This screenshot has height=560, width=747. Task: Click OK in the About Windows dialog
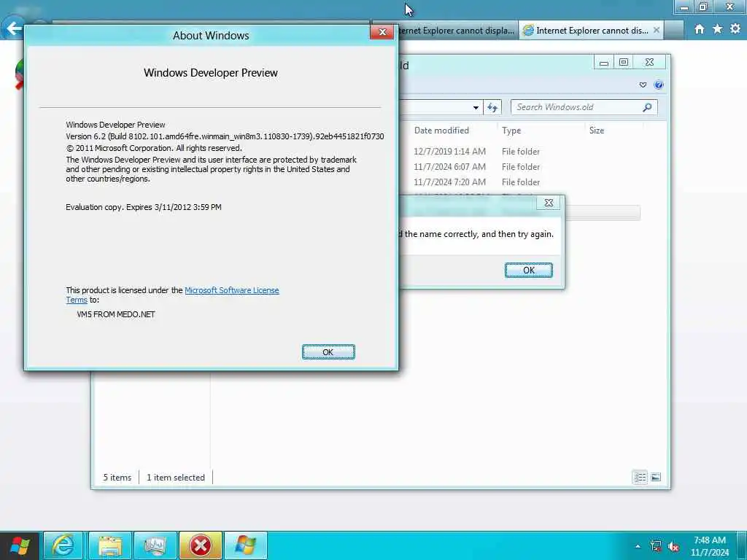pos(328,352)
